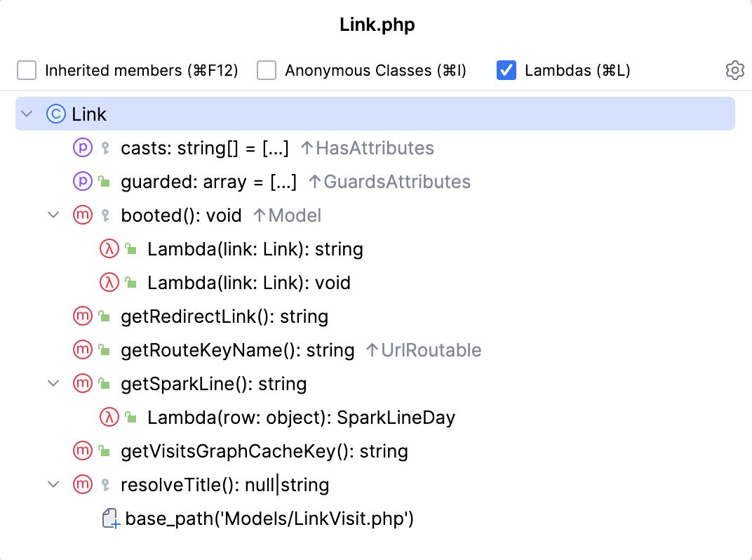Click the file icon beside base_path
The height and width of the screenshot is (560, 752).
tap(111, 519)
